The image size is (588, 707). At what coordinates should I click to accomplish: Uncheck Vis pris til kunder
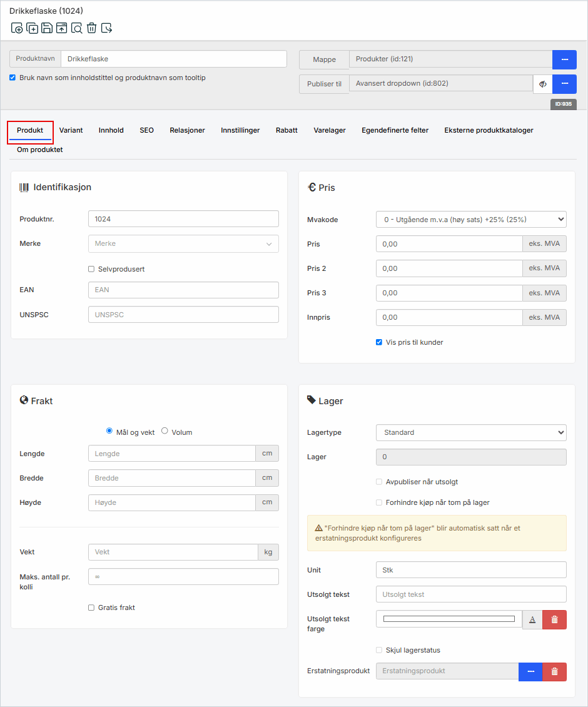pyautogui.click(x=379, y=342)
